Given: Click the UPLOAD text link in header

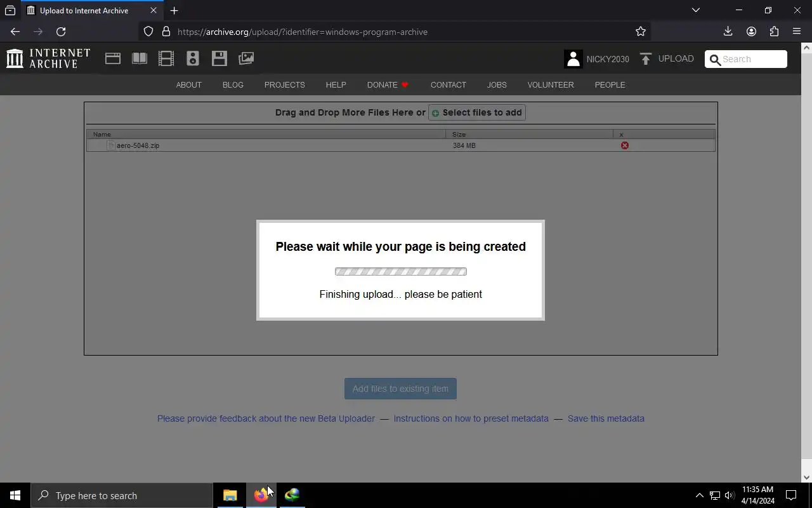Looking at the screenshot, I should point(676,58).
